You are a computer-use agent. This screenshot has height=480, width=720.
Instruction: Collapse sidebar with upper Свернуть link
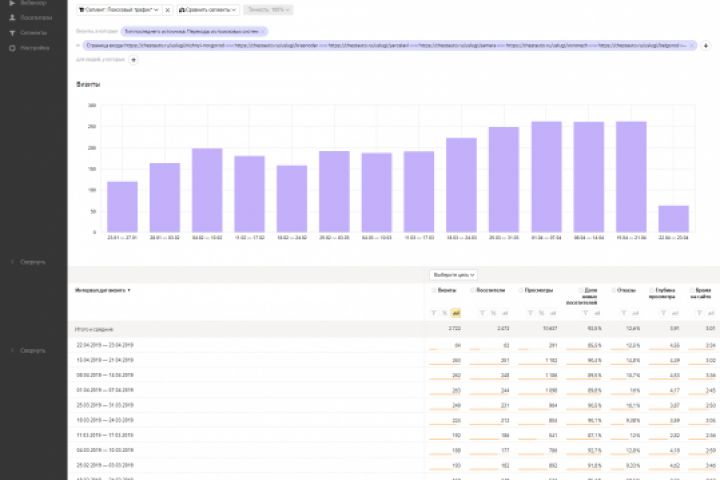[33, 262]
